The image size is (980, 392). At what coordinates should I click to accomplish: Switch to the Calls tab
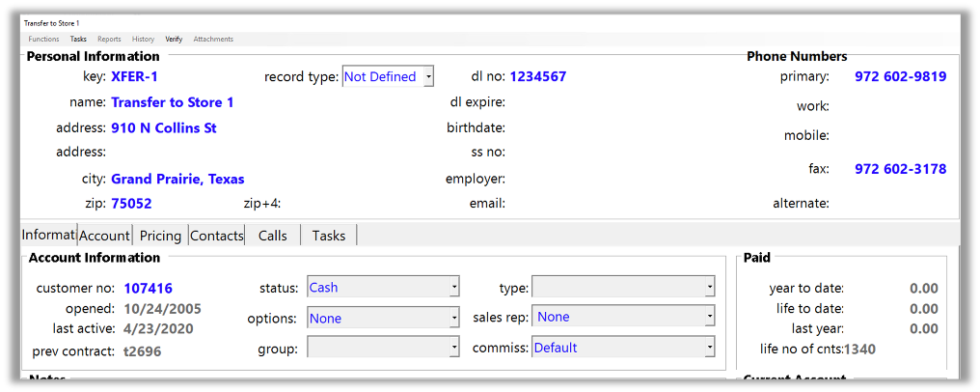pyautogui.click(x=273, y=236)
